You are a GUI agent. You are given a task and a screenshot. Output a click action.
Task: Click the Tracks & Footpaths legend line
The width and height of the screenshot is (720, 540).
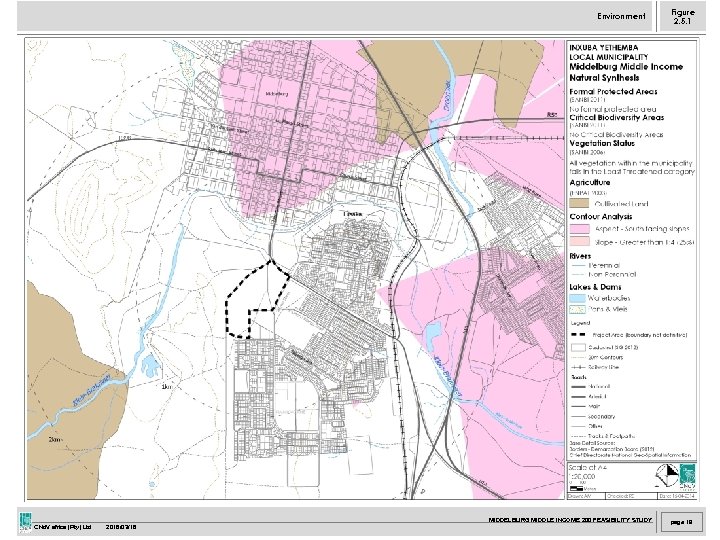tap(579, 436)
